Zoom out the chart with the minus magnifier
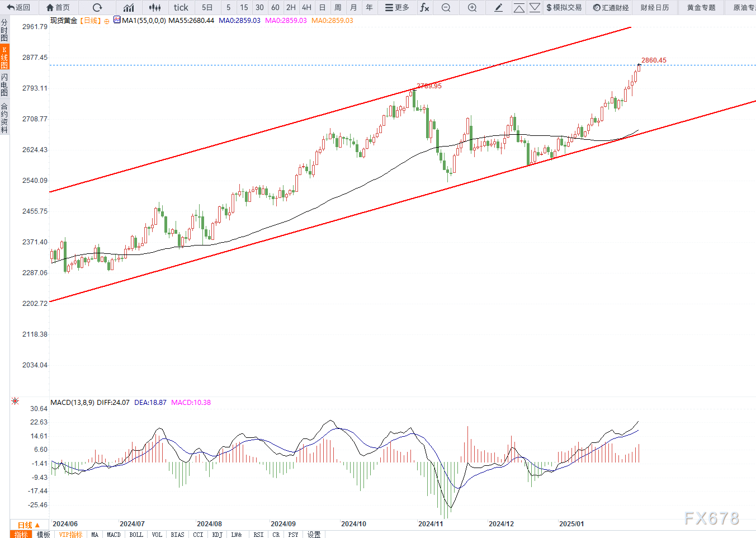 [x=446, y=7]
